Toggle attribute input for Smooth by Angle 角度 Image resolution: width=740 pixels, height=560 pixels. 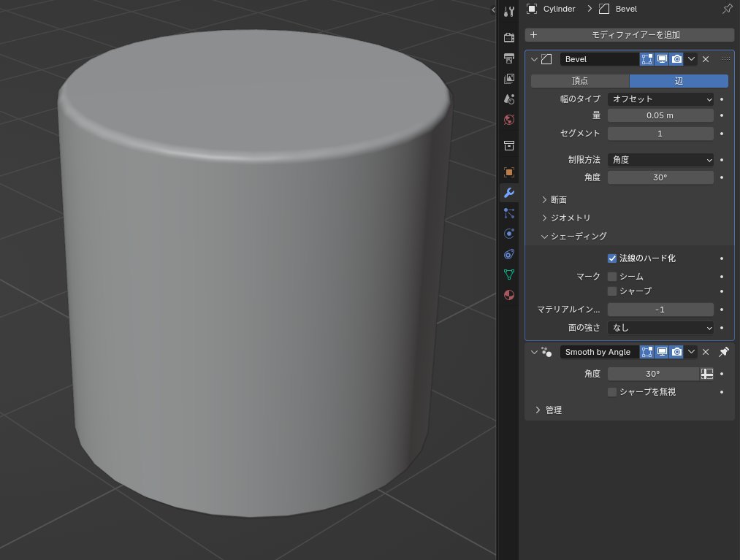click(707, 374)
